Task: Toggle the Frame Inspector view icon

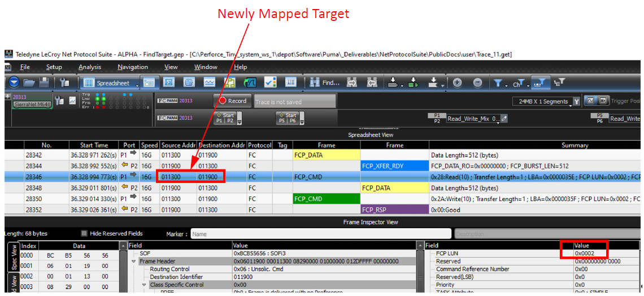Action: click(x=148, y=82)
